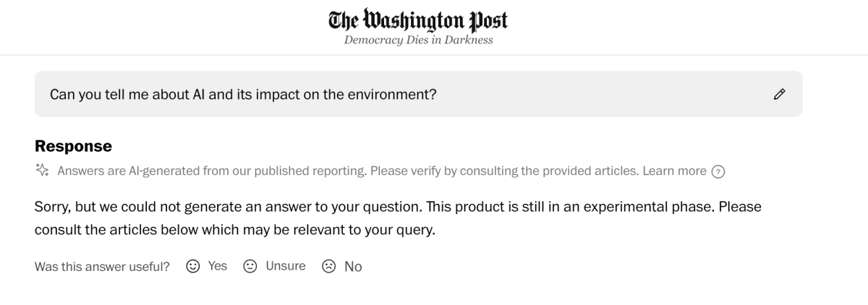Click the AI environment question text

[243, 94]
